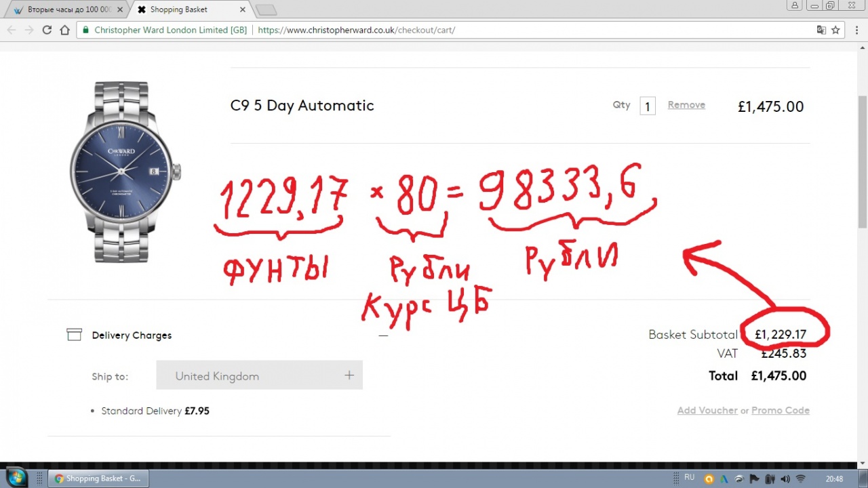Open the Windows Start orb

coord(16,477)
